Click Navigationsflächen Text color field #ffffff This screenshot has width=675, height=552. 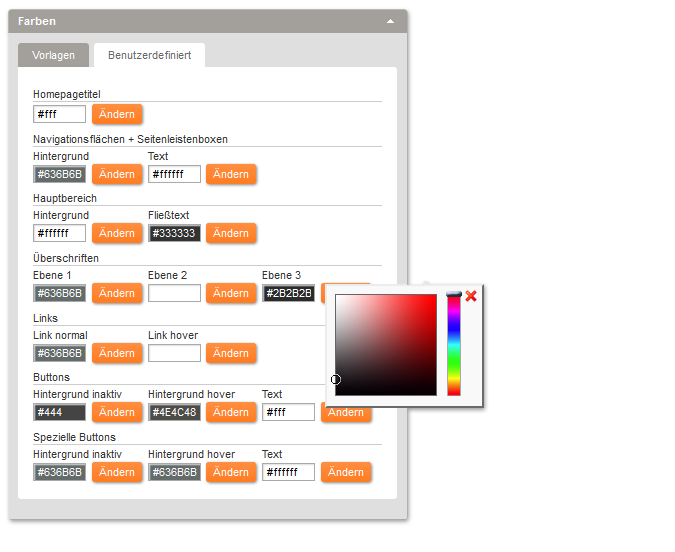pos(174,174)
